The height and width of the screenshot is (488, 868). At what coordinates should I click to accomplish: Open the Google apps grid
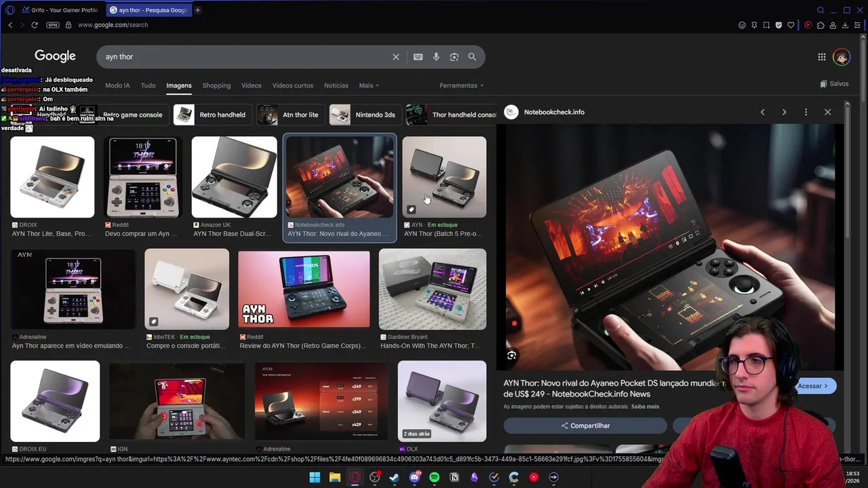pyautogui.click(x=822, y=57)
